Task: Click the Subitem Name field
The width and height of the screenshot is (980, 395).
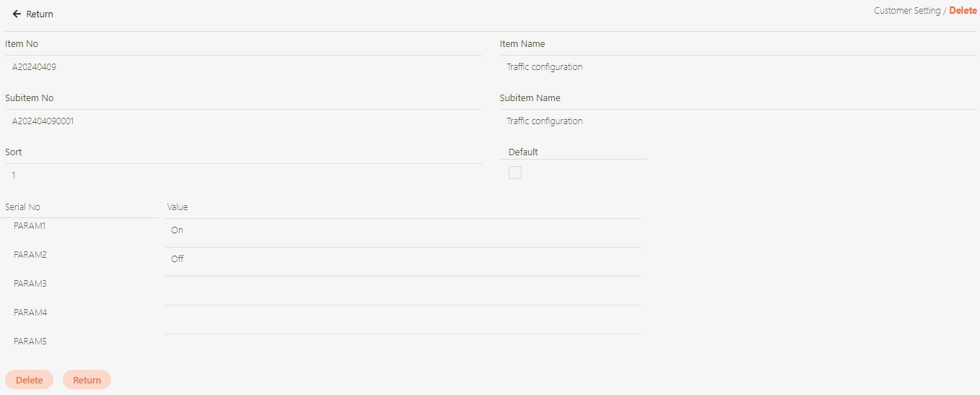Action: pos(738,121)
